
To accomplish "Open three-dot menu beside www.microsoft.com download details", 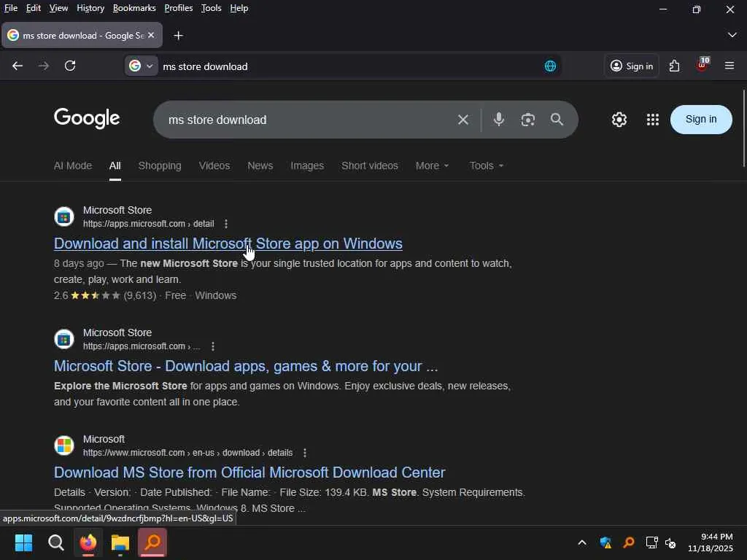I will (305, 453).
